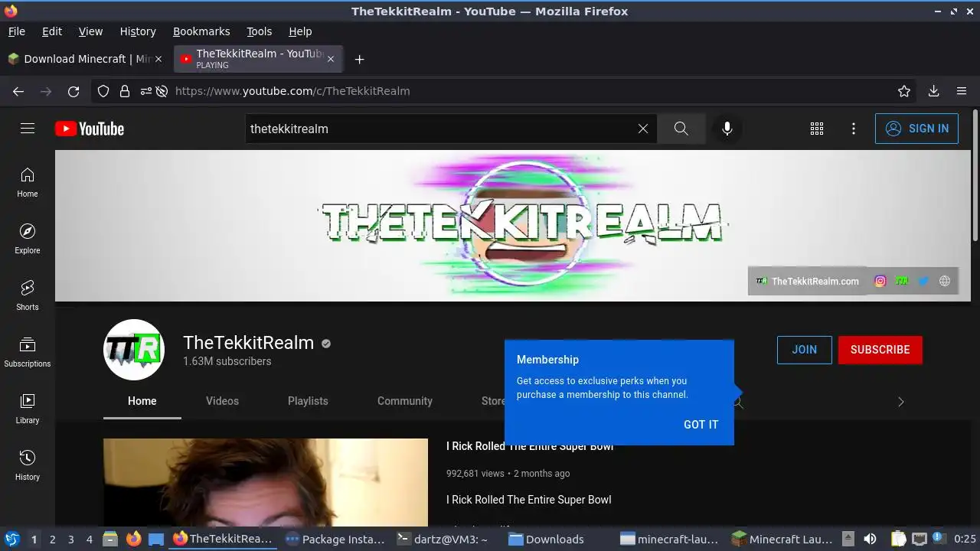
Task: Open Package Installer taskbar entry
Action: pos(335,540)
